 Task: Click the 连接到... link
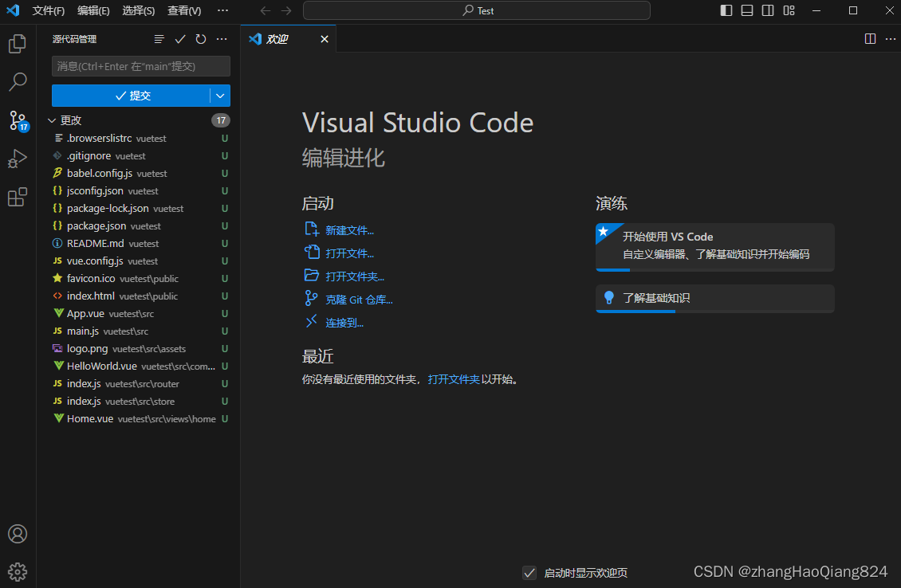pos(344,323)
